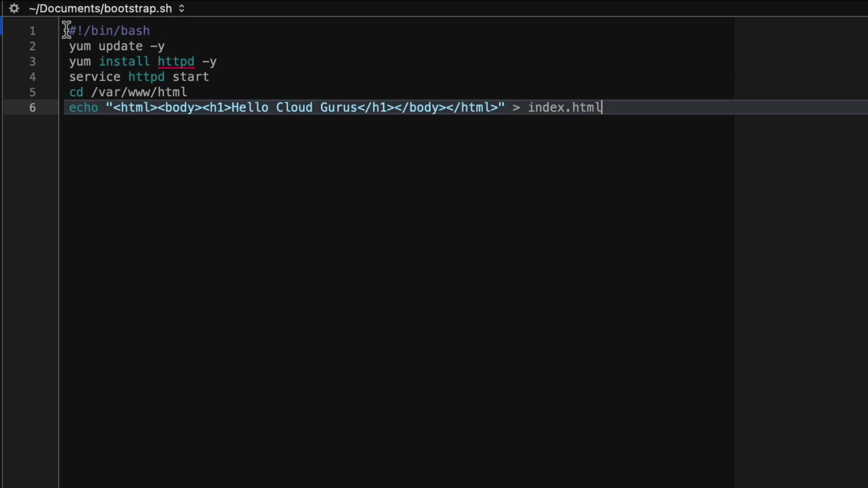Click the start word on line 4
868x488 pixels.
click(190, 77)
